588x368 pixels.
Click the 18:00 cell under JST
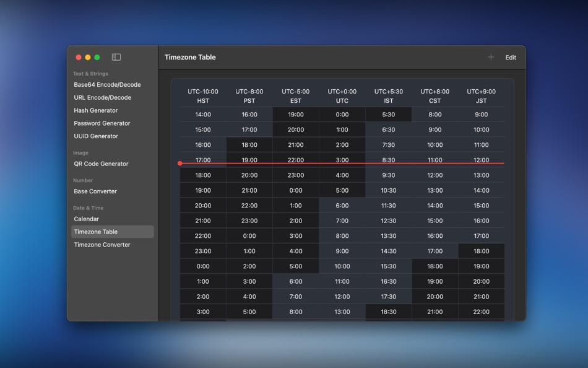pyautogui.click(x=482, y=251)
